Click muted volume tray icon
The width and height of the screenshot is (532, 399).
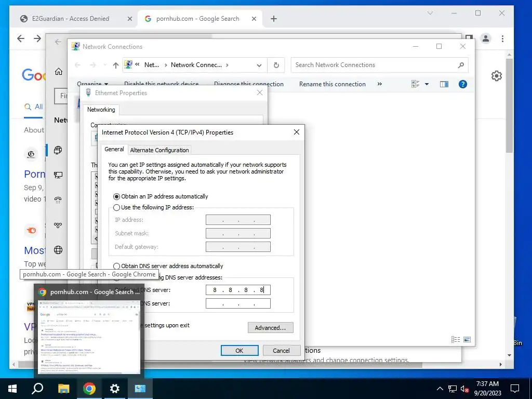(465, 389)
